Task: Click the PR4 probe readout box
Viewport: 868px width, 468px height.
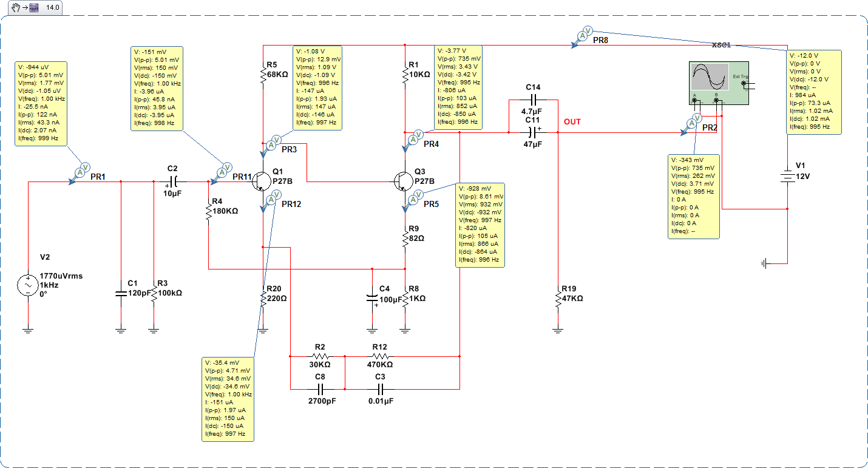Action: [x=458, y=88]
